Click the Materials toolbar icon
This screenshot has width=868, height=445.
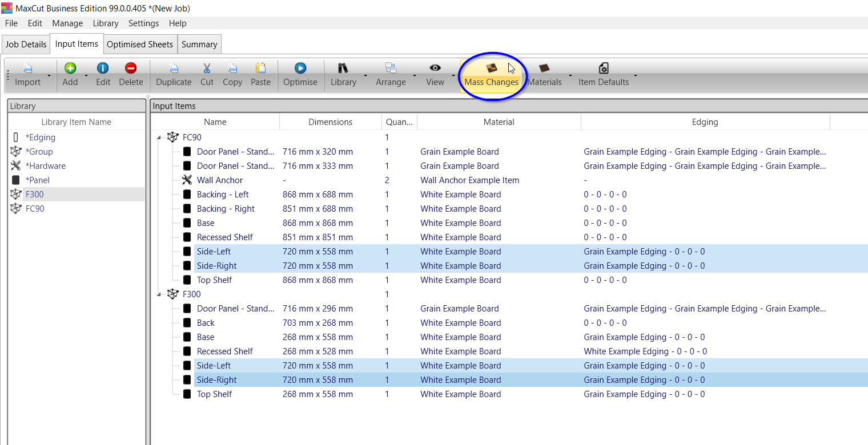pos(544,68)
